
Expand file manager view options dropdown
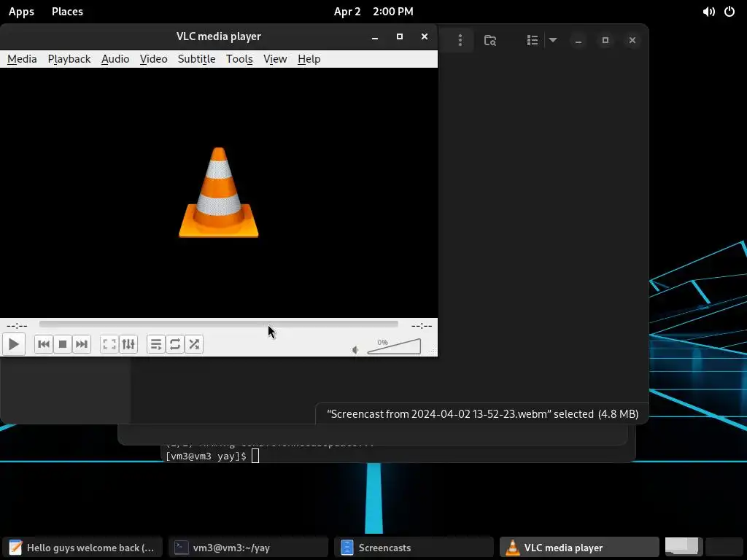click(553, 40)
